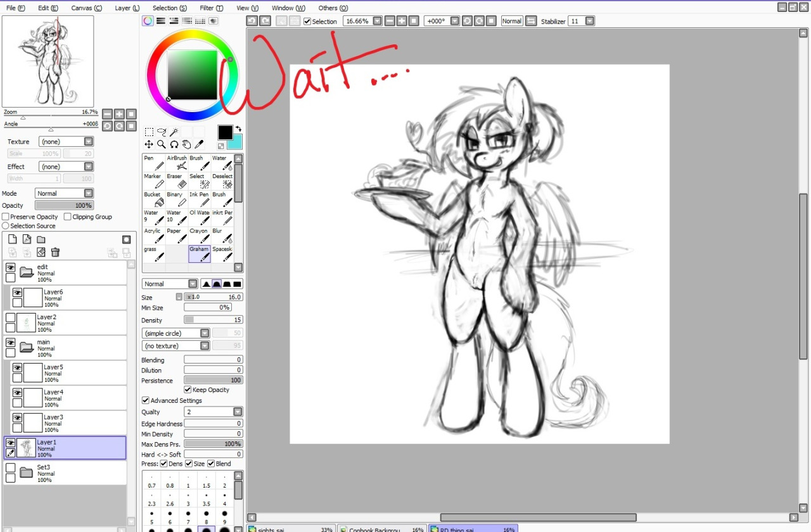Select the rotate view tool
Screen dimensions: 811x532
point(174,144)
